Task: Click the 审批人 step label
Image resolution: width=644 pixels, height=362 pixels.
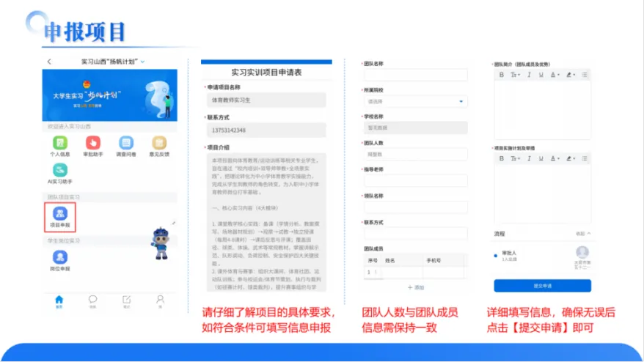Action: click(509, 254)
